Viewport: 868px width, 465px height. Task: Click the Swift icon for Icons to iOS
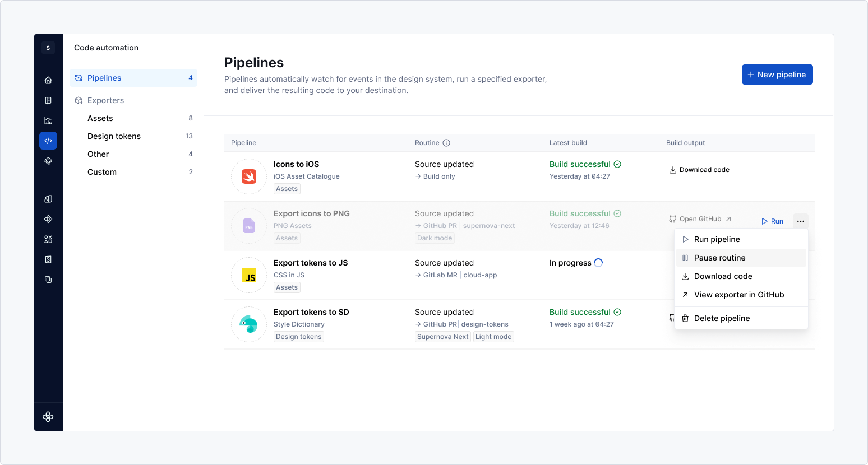pos(249,176)
